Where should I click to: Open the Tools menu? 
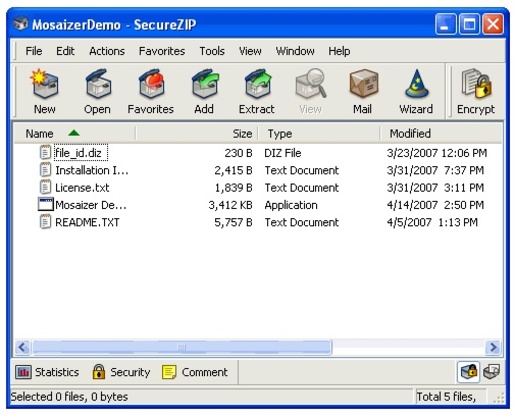click(212, 51)
